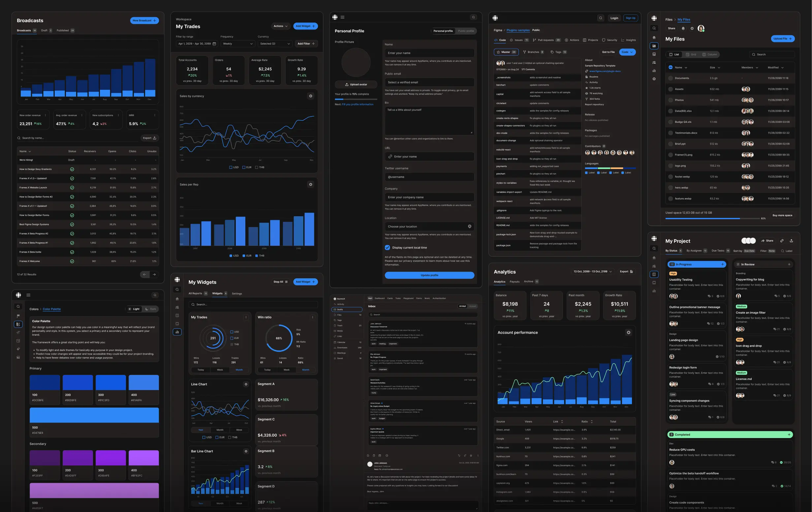This screenshot has width=812, height=512.
Task: Open the Currency Selected (3) dropdown
Action: point(274,44)
